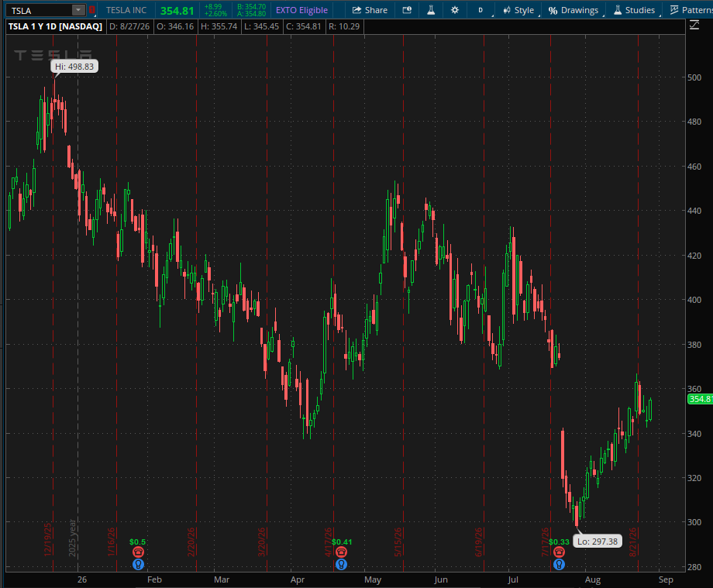This screenshot has height=588, width=713.
Task: Click the 12/19/25 expiration date marker
Action: coord(48,539)
